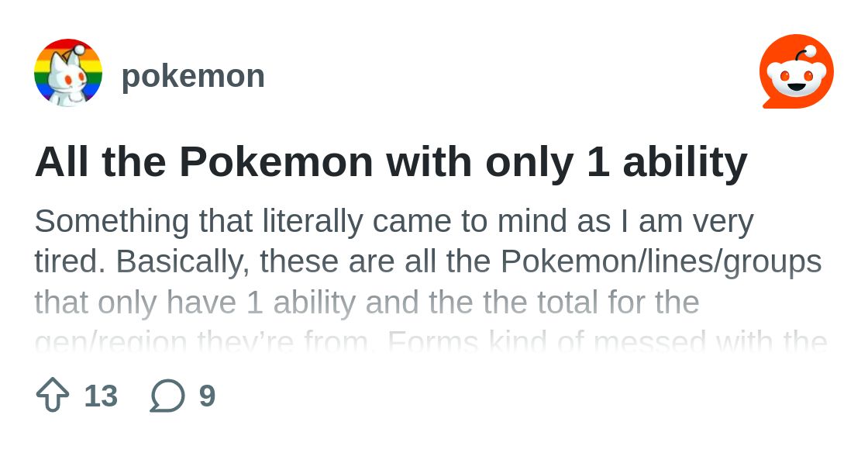Image resolution: width=868 pixels, height=453 pixels.
Task: Click the upvote count showing 13
Action: [x=101, y=396]
